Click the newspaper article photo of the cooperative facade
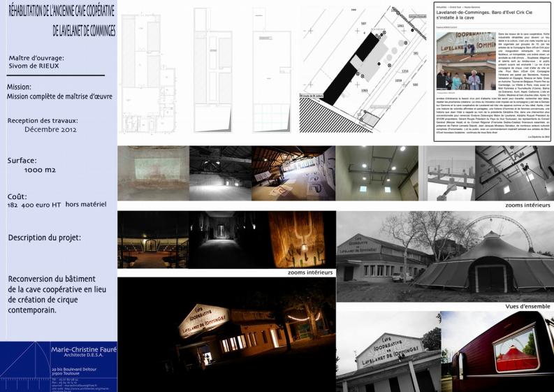The image size is (554, 392). tap(465, 61)
